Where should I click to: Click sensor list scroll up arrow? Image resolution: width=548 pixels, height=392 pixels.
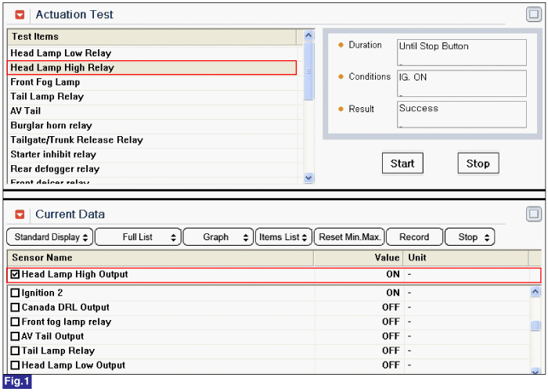(x=535, y=291)
